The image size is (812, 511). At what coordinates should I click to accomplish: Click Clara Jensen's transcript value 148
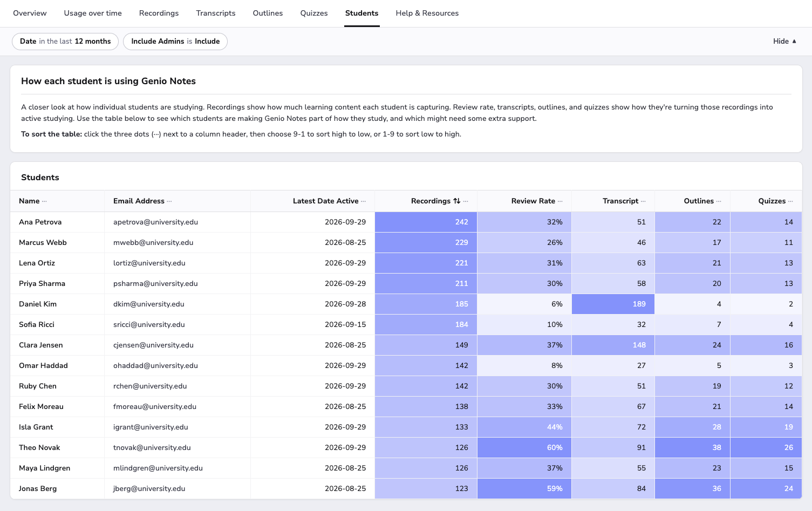pyautogui.click(x=639, y=345)
